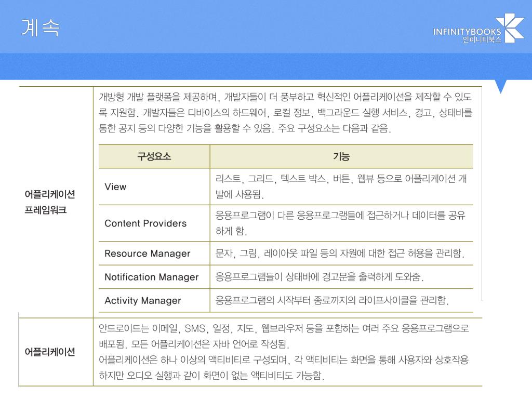Click the description '문자, 그림, 레이아웃 파일'

(340, 253)
